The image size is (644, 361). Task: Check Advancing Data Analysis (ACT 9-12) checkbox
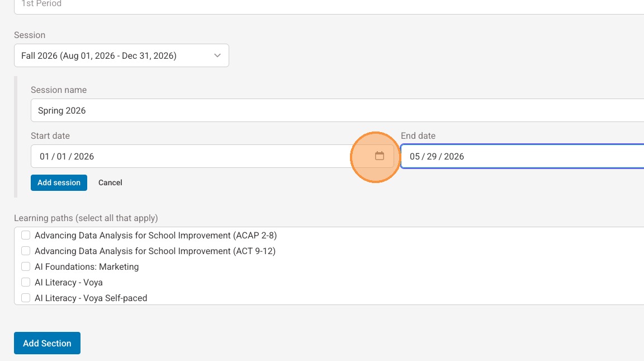[26, 251]
